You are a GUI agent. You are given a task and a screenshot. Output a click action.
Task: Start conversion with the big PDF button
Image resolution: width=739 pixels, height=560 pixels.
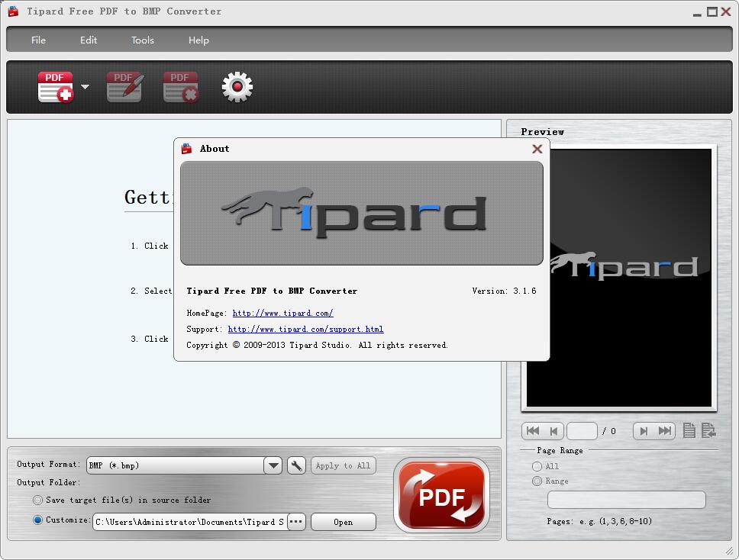coord(441,495)
